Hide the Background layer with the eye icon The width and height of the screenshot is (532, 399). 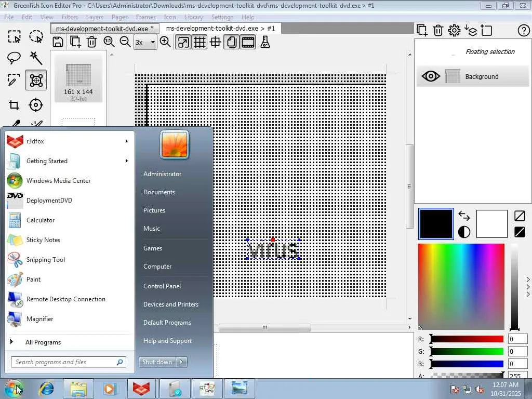click(431, 76)
